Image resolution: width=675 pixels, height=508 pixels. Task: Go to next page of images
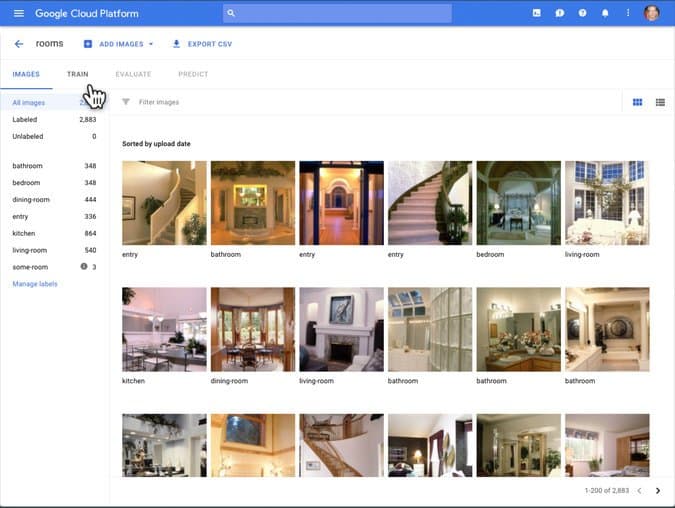pyautogui.click(x=658, y=491)
